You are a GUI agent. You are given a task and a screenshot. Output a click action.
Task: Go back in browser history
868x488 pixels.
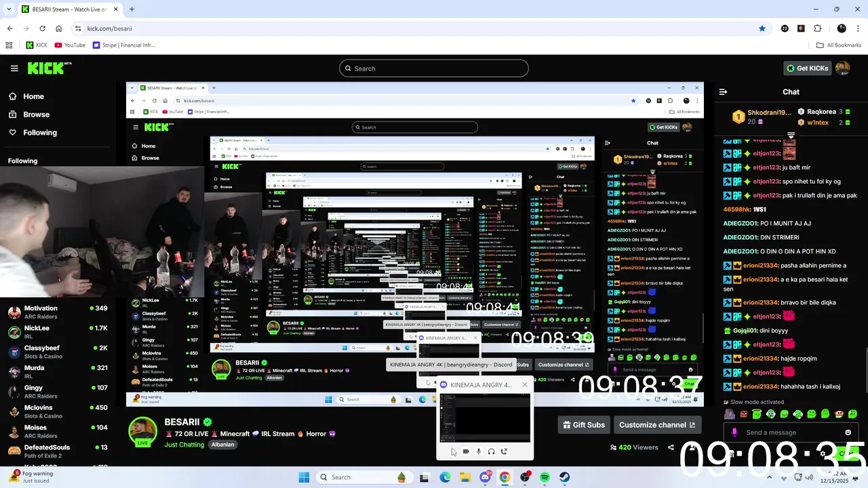click(x=9, y=28)
